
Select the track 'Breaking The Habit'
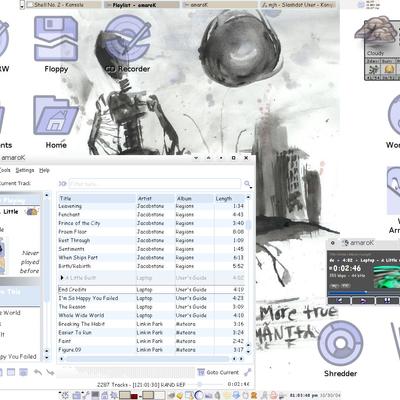[x=151, y=324]
